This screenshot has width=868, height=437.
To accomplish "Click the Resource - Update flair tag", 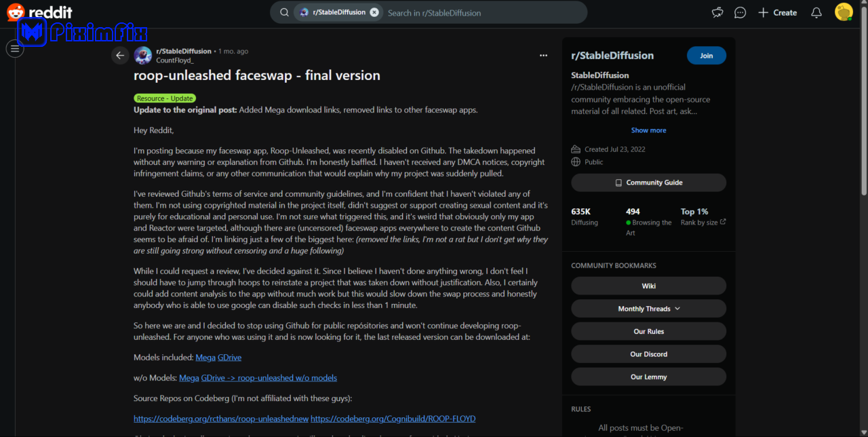I will [x=165, y=98].
